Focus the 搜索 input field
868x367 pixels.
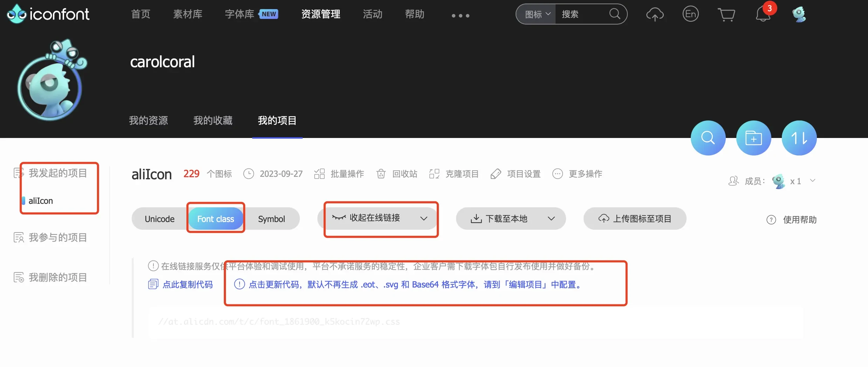(x=582, y=14)
